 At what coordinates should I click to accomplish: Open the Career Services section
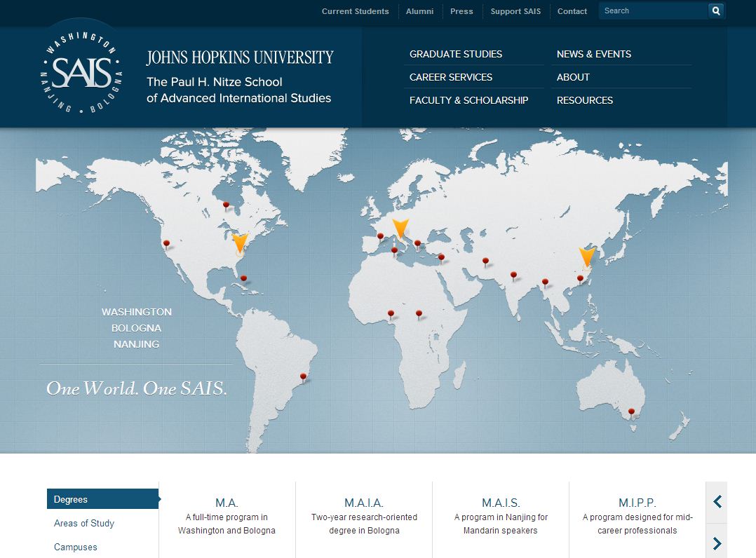pyautogui.click(x=450, y=77)
